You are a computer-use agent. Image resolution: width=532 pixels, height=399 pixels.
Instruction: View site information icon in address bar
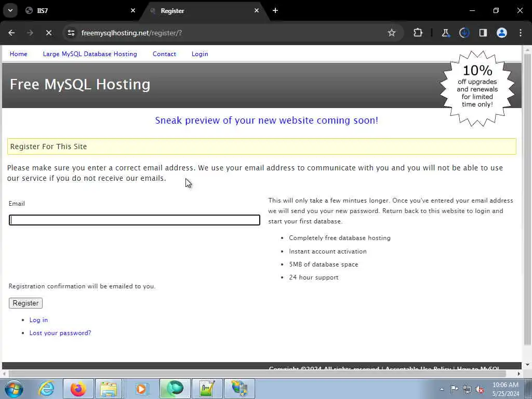click(x=71, y=33)
